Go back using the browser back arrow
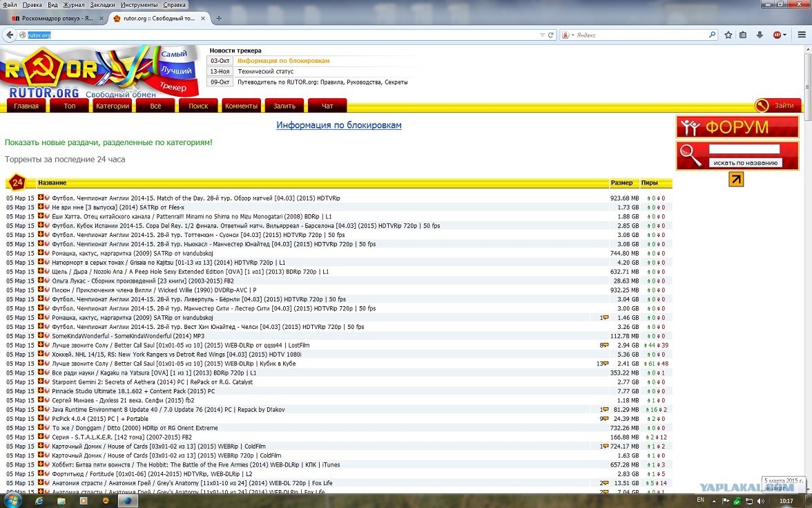The width and height of the screenshot is (812, 508). 10,35
